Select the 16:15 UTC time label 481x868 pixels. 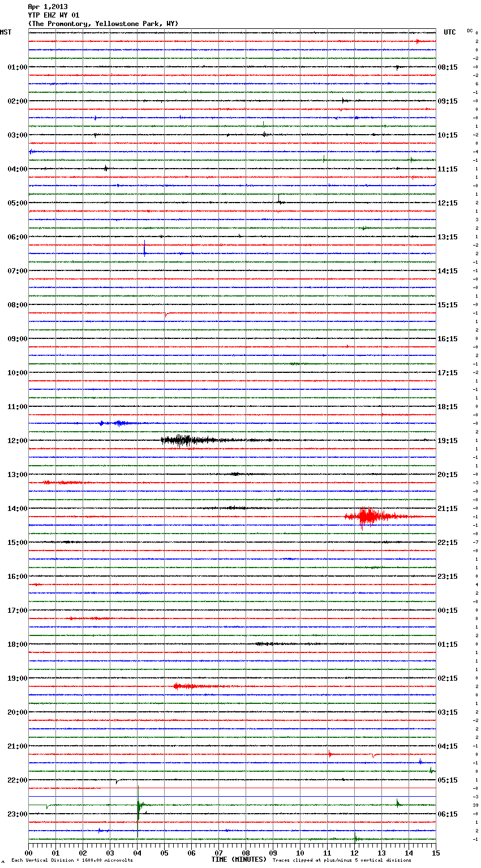point(448,339)
